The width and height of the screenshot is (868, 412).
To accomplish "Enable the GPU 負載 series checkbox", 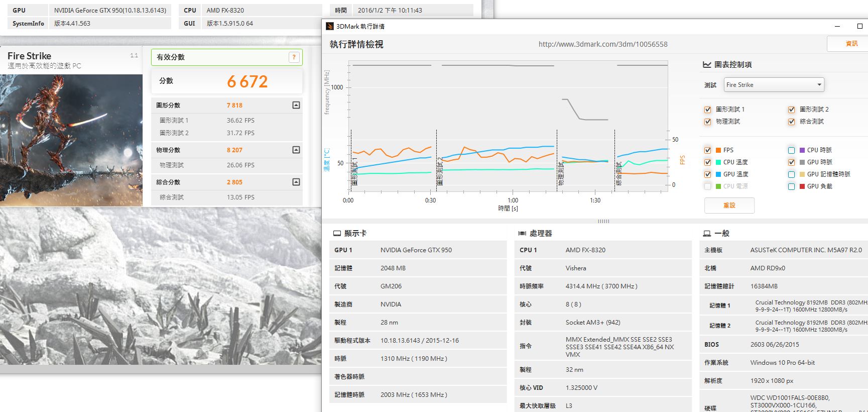I will [791, 186].
